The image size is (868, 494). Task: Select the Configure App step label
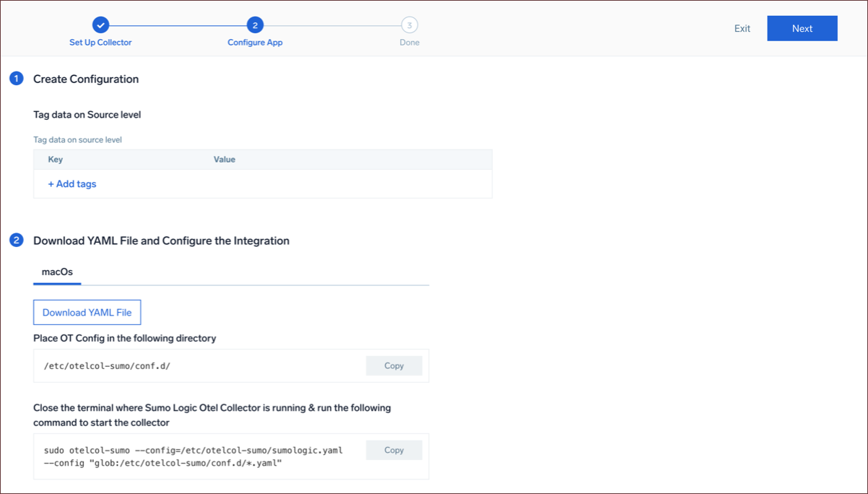255,43
